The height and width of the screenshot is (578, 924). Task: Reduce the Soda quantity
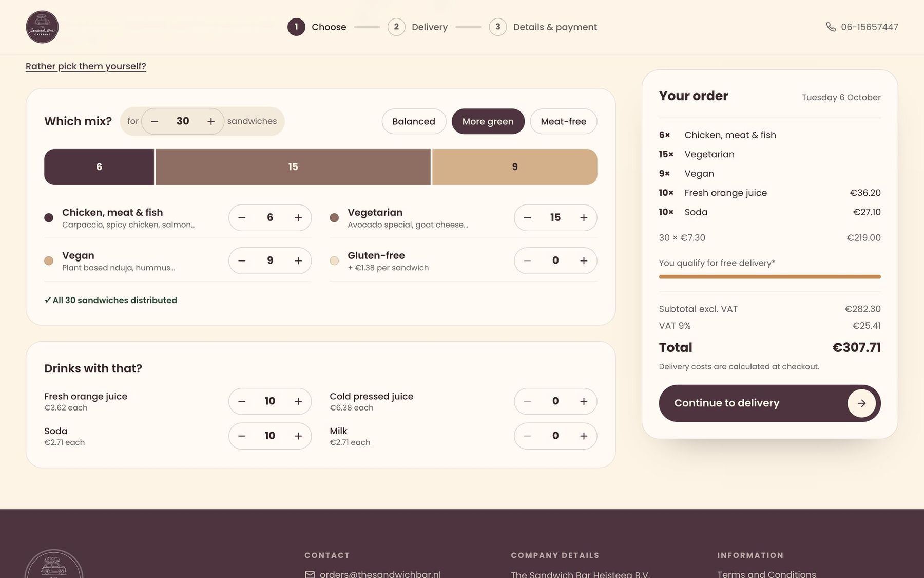pyautogui.click(x=242, y=436)
